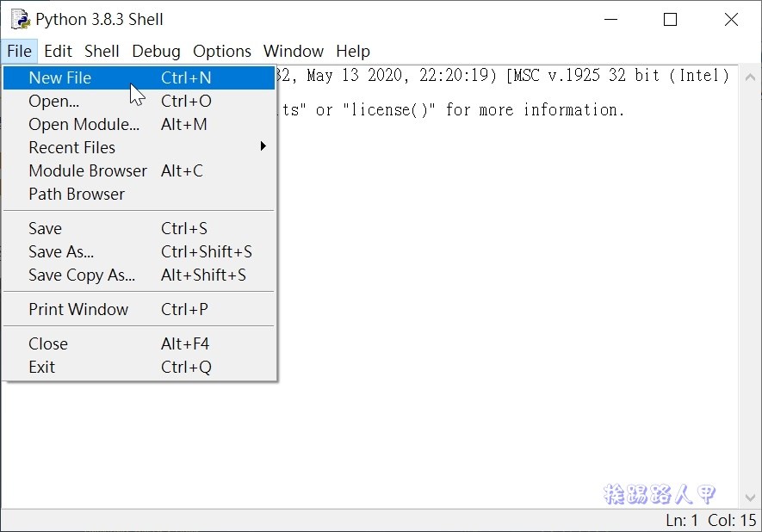Click the Python IDLE icon in title bar
The image size is (762, 532).
click(21, 20)
